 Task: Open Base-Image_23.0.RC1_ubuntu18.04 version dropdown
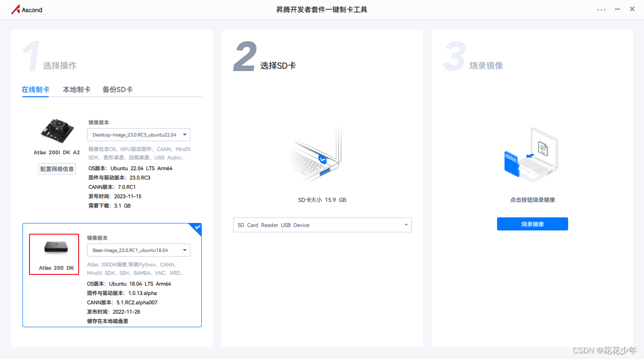tap(139, 250)
